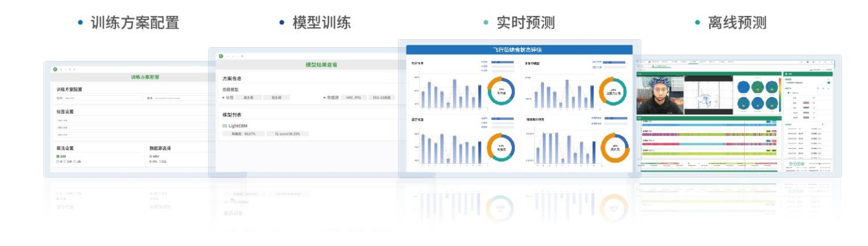The height and width of the screenshot is (246, 868).
Task: Click the green logo in the model results window
Action: [221, 56]
